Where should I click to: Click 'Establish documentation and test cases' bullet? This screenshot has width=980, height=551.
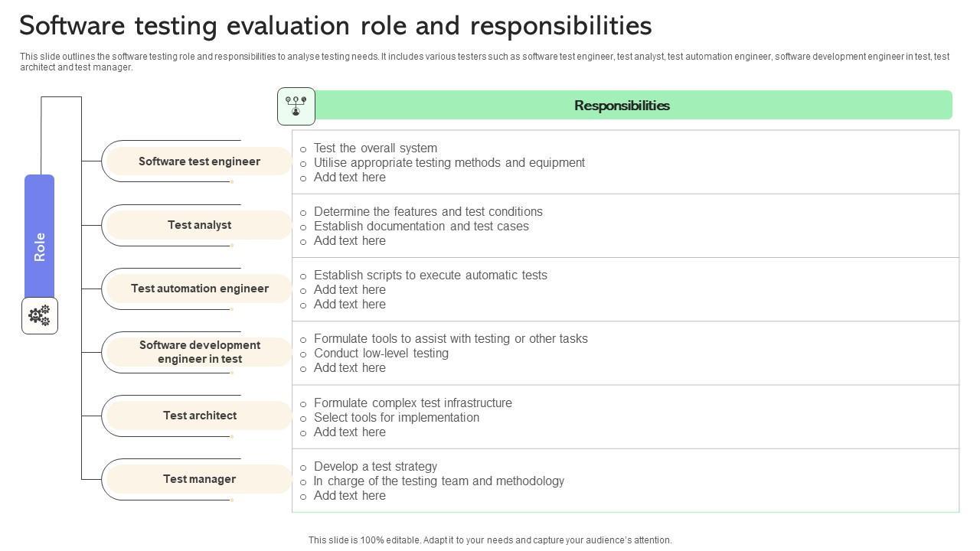pos(421,227)
